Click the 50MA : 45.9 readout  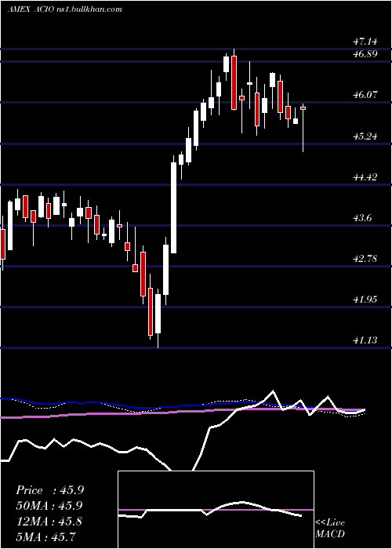49,506
